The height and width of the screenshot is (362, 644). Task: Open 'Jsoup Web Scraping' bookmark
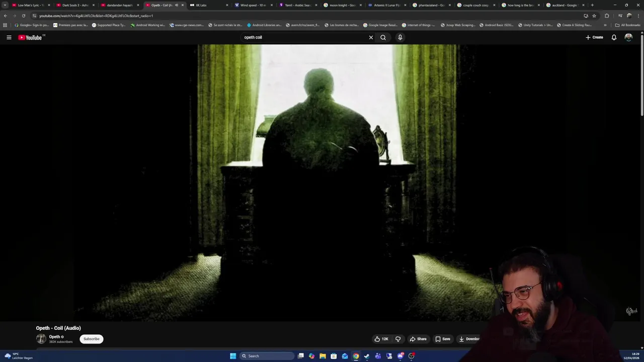(x=458, y=25)
